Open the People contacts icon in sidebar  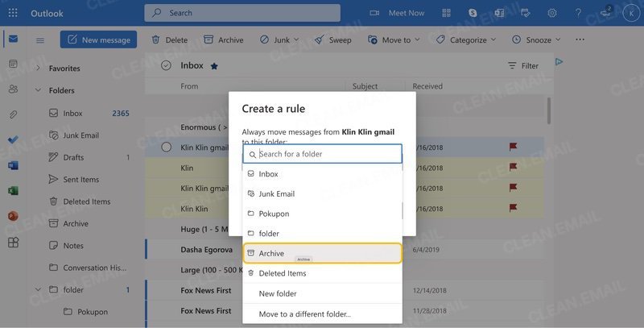pyautogui.click(x=13, y=89)
